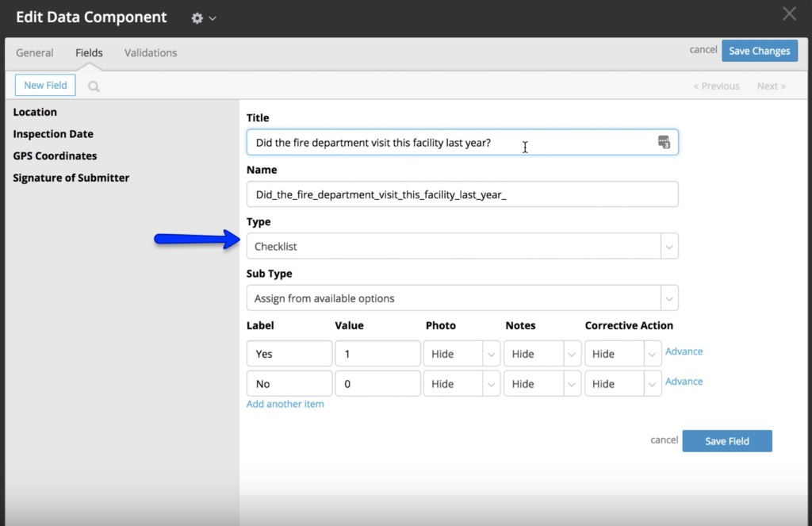Click the search magnifier next to New Field
Viewport: 812px width, 526px height.
point(94,85)
